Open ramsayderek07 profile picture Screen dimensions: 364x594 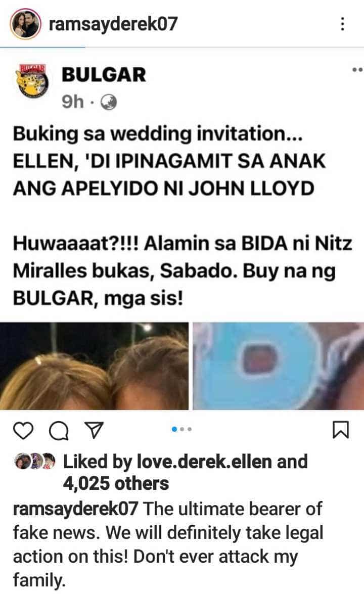click(x=25, y=24)
